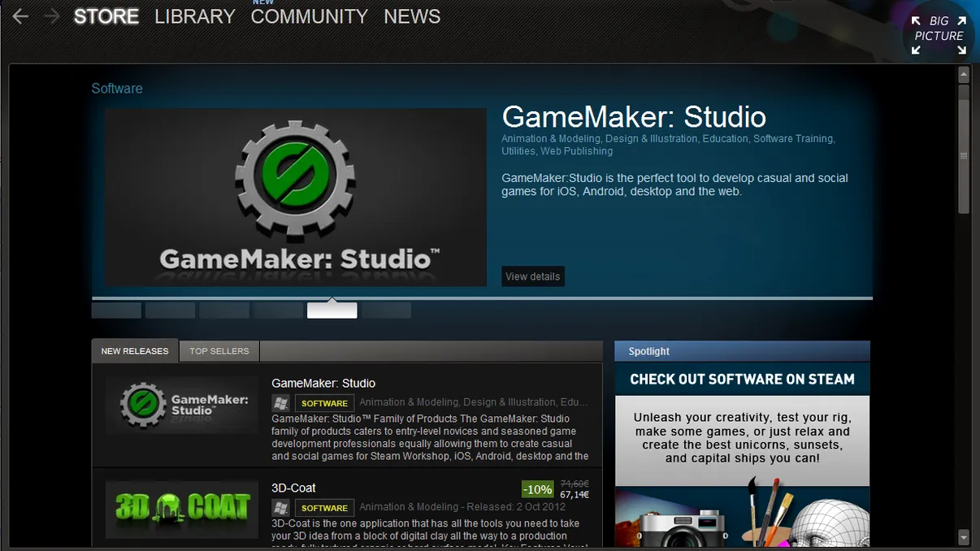This screenshot has width=980, height=551.
Task: Click the 67,14€ price of 3D-Coat
Action: pos(575,495)
